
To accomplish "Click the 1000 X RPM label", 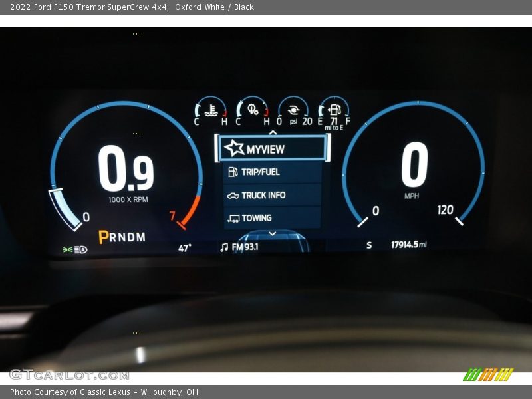I will click(x=128, y=199).
